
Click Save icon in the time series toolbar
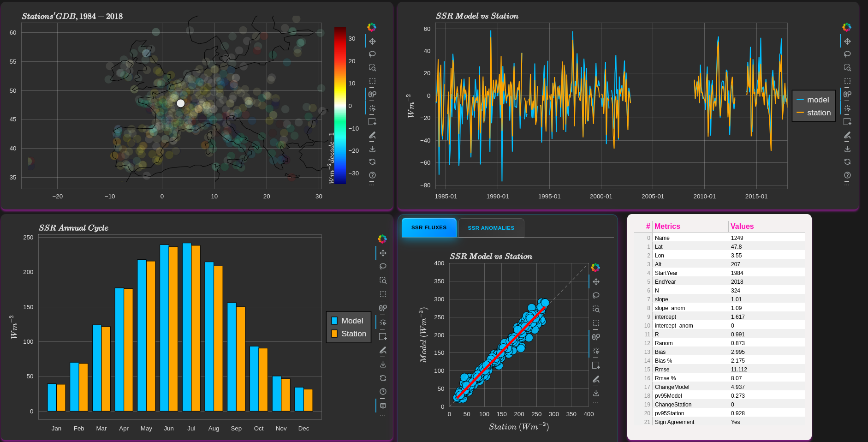click(847, 149)
